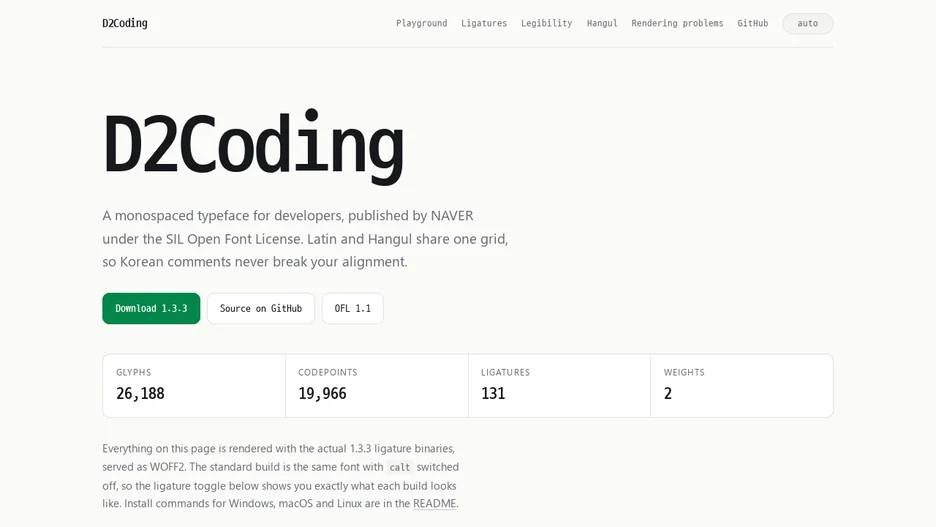The width and height of the screenshot is (936, 527).
Task: Follow the README link
Action: pos(435,503)
